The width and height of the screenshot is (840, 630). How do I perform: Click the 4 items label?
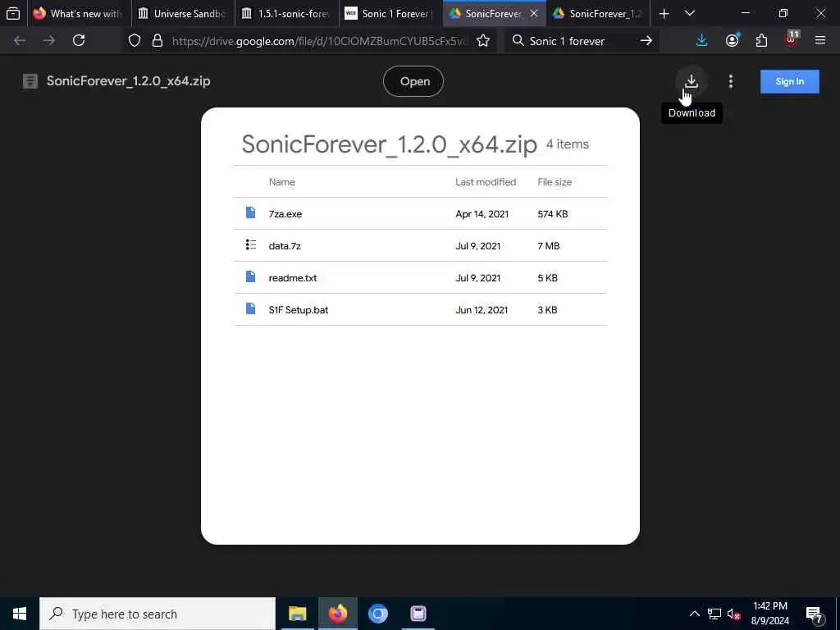tap(568, 144)
